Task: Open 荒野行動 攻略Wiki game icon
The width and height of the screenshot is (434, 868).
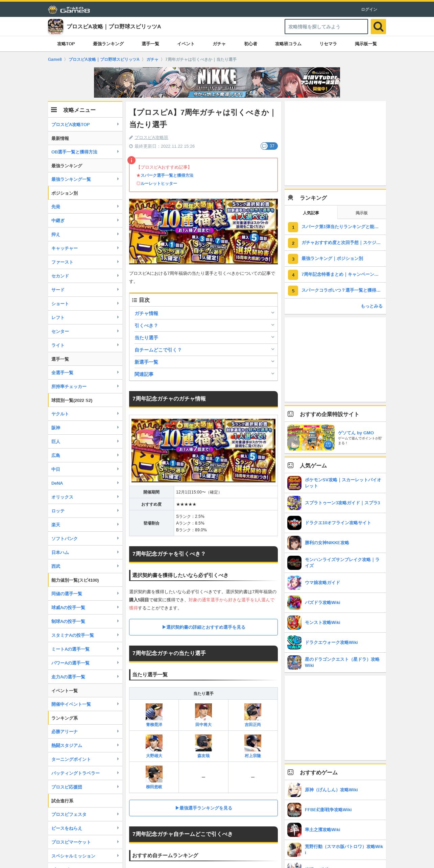Action: pyautogui.click(x=294, y=850)
